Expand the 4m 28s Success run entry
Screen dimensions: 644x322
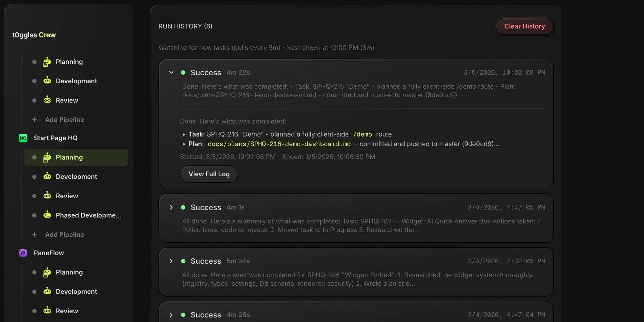point(171,315)
